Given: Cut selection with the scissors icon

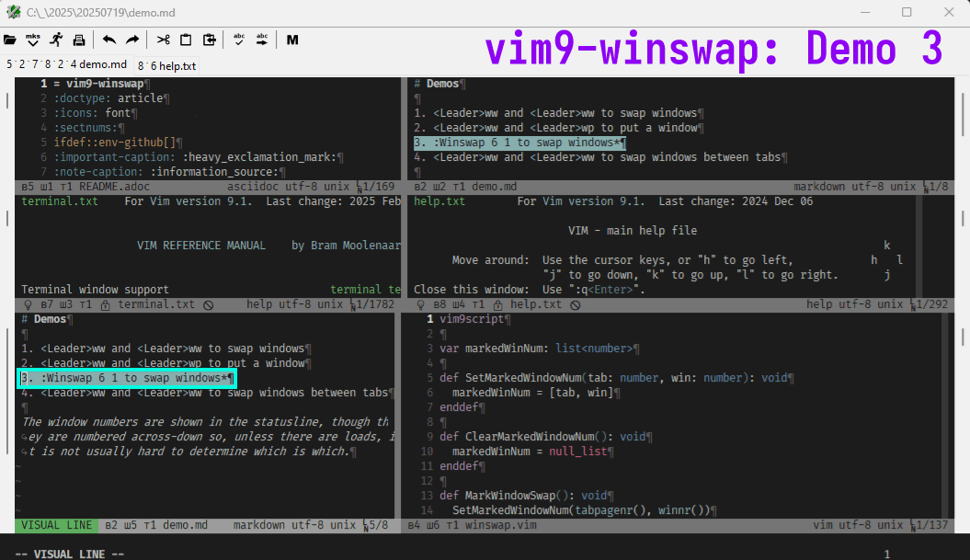Looking at the screenshot, I should [164, 40].
